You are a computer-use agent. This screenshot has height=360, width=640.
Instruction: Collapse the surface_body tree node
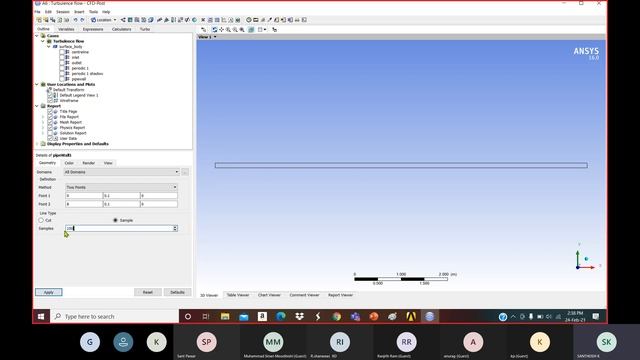pyautogui.click(x=49, y=47)
